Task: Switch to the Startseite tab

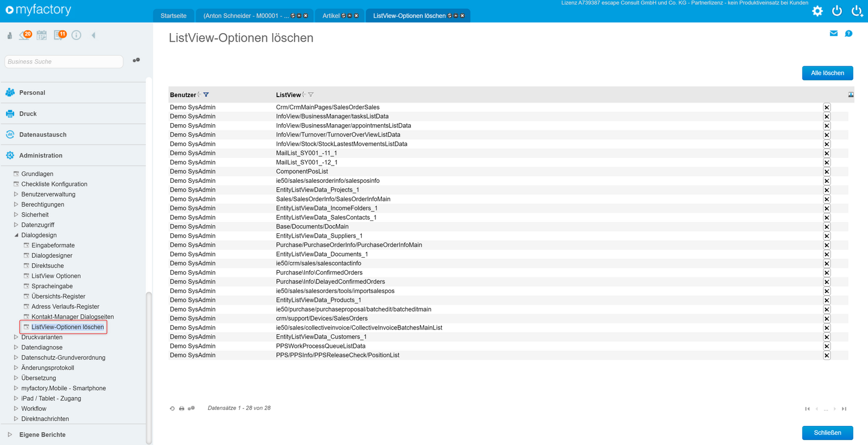Action: click(x=174, y=16)
